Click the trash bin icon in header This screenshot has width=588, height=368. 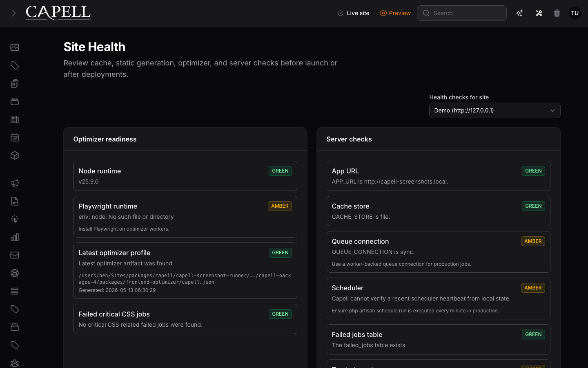pyautogui.click(x=557, y=13)
